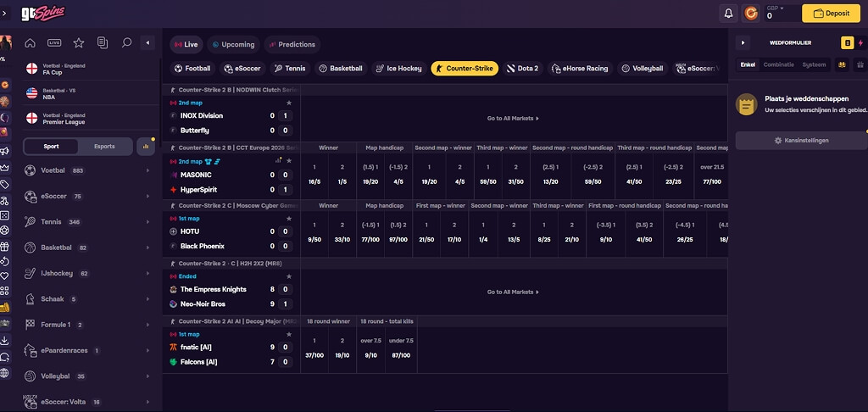Open favorites star in sports sidebar
868x412 pixels.
79,42
